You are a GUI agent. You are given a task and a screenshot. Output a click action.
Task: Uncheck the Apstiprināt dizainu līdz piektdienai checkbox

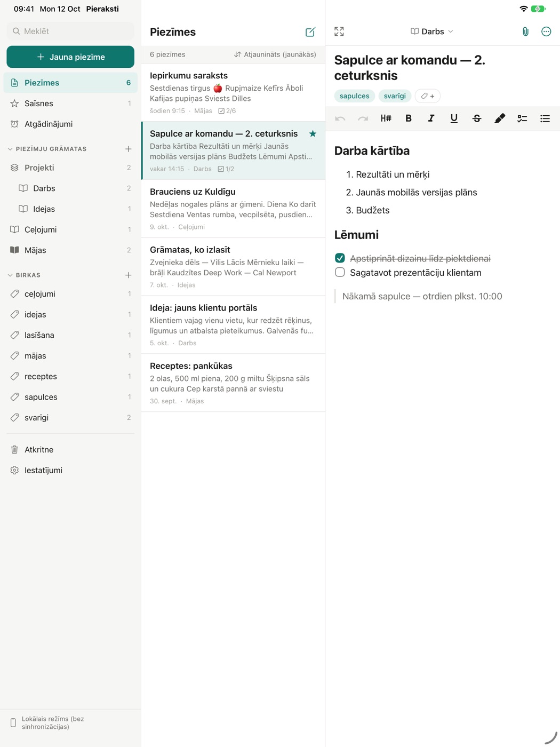pyautogui.click(x=340, y=258)
